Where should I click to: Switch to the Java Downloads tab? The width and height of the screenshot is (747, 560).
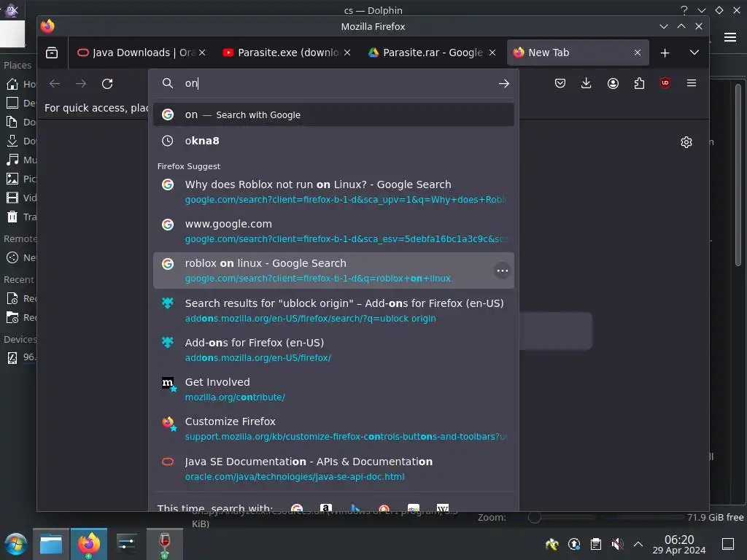(142, 52)
